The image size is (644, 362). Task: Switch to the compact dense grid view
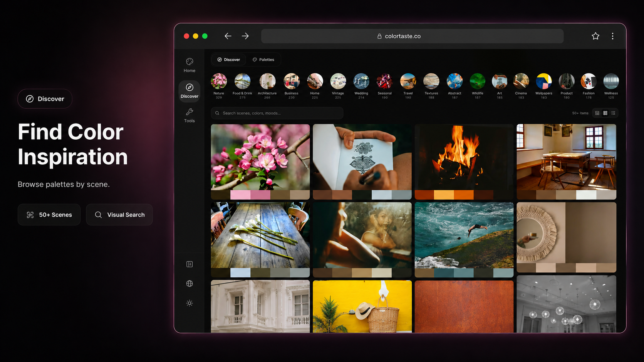[x=614, y=113]
